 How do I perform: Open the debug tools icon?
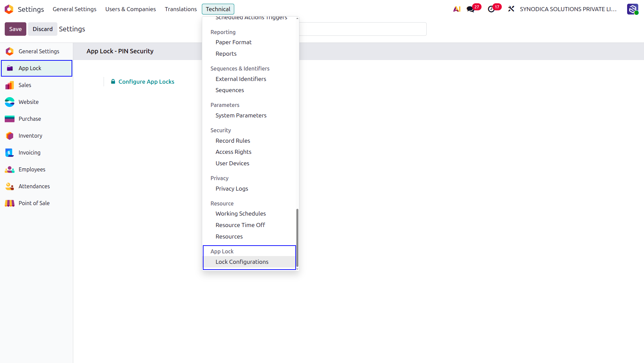(x=511, y=9)
